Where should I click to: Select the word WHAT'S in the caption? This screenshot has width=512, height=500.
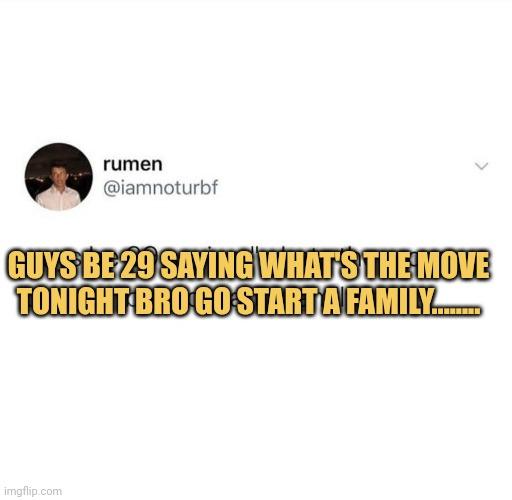pyautogui.click(x=309, y=265)
